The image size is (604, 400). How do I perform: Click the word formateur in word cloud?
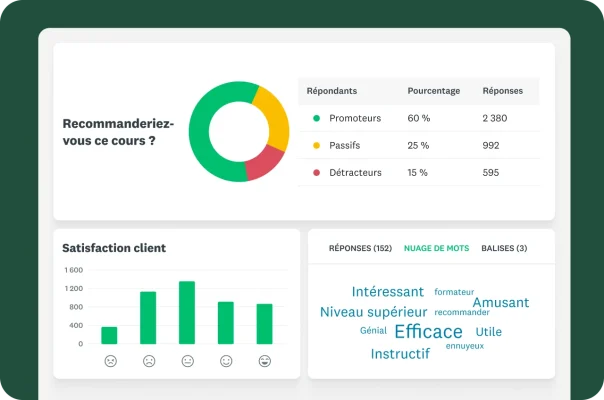(x=454, y=292)
